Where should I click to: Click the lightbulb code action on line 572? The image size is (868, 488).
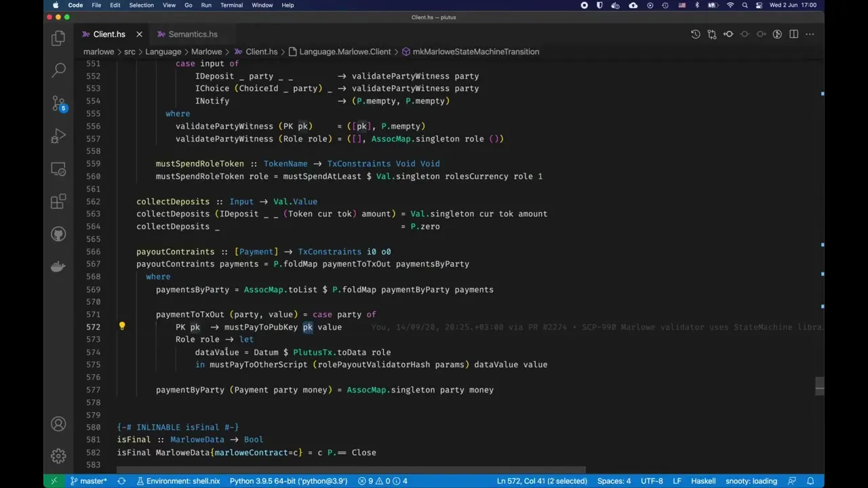click(122, 327)
